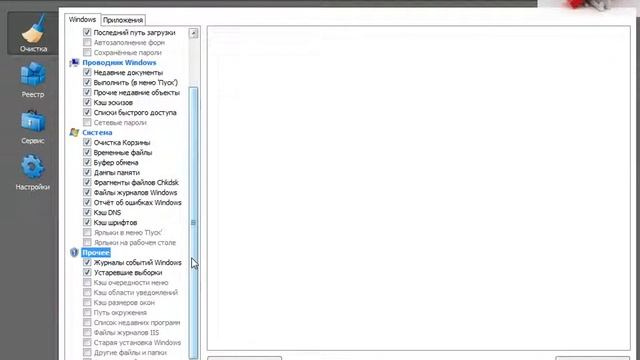640x360 pixels.
Task: Open the Настройки settings section
Action: 33,172
